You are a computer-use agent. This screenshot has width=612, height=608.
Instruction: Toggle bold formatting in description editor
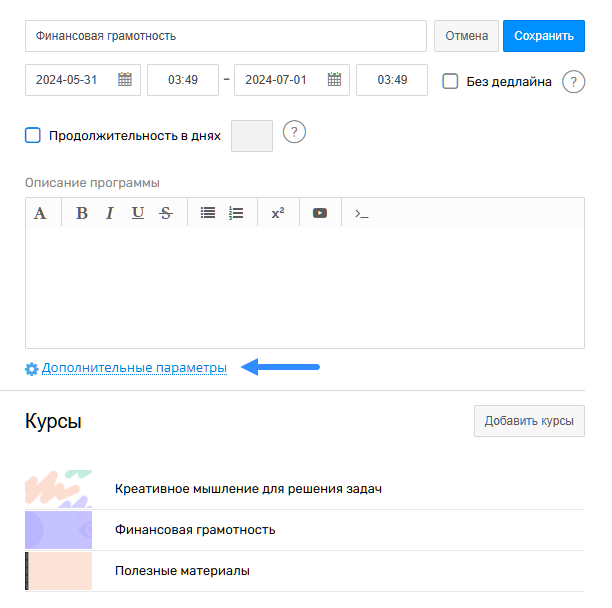(x=82, y=213)
